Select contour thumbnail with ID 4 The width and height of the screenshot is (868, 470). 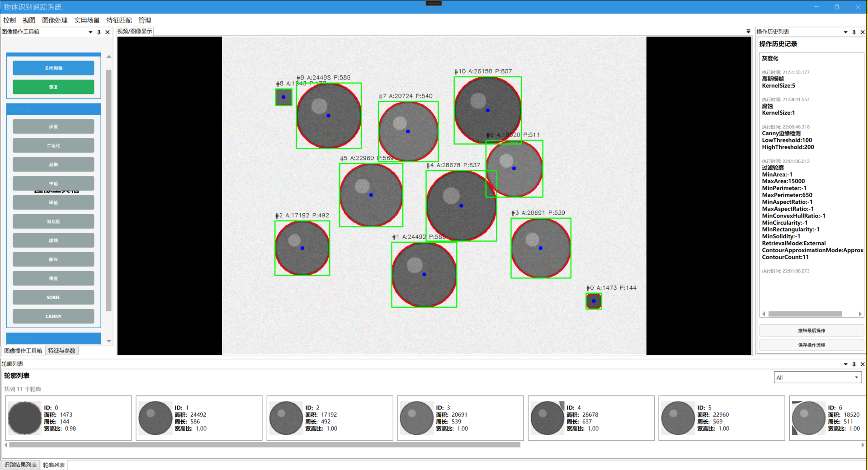click(x=591, y=418)
